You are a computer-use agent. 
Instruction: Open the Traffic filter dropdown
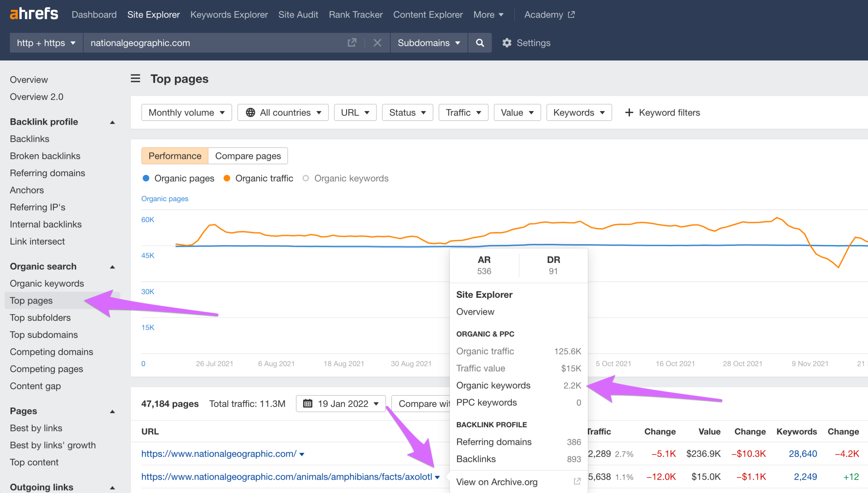[463, 112]
